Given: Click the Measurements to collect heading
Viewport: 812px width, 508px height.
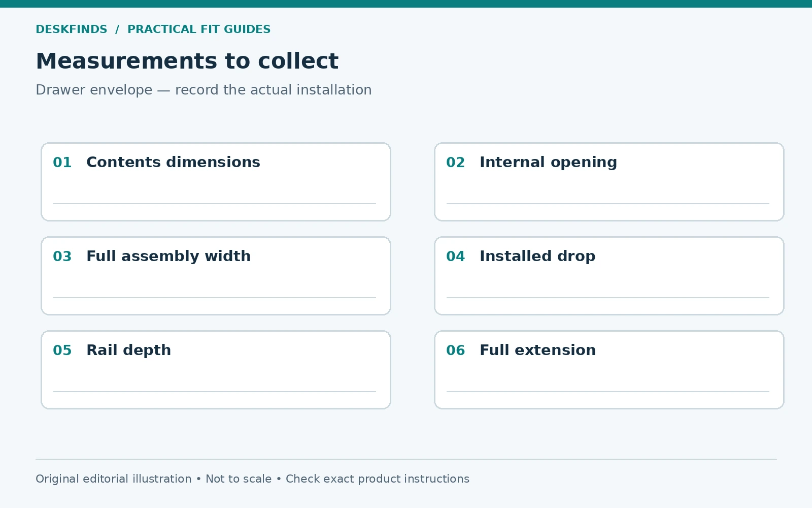Looking at the screenshot, I should click(x=187, y=61).
